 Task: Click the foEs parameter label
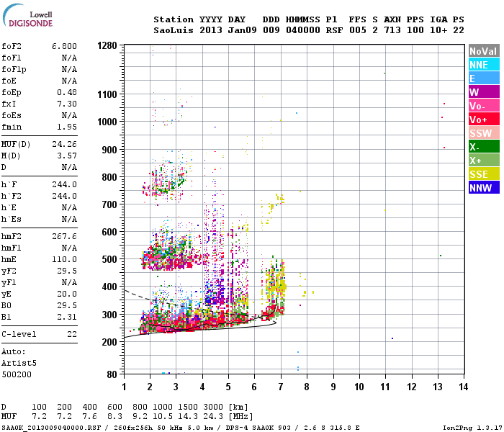pos(12,115)
